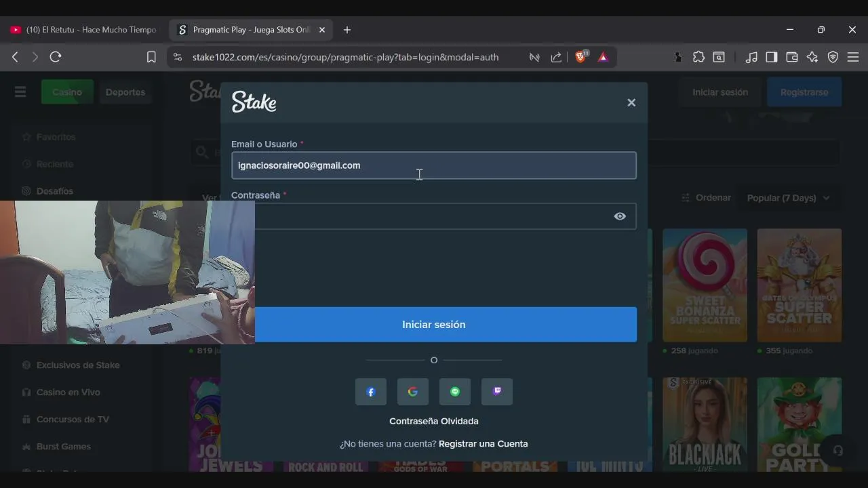868x488 pixels.
Task: Click the extension icon left of puzzle icon
Action: pyautogui.click(x=677, y=57)
